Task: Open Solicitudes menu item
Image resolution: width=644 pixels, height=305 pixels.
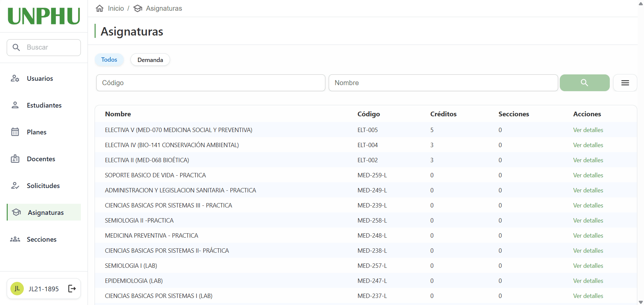Action: pyautogui.click(x=44, y=186)
